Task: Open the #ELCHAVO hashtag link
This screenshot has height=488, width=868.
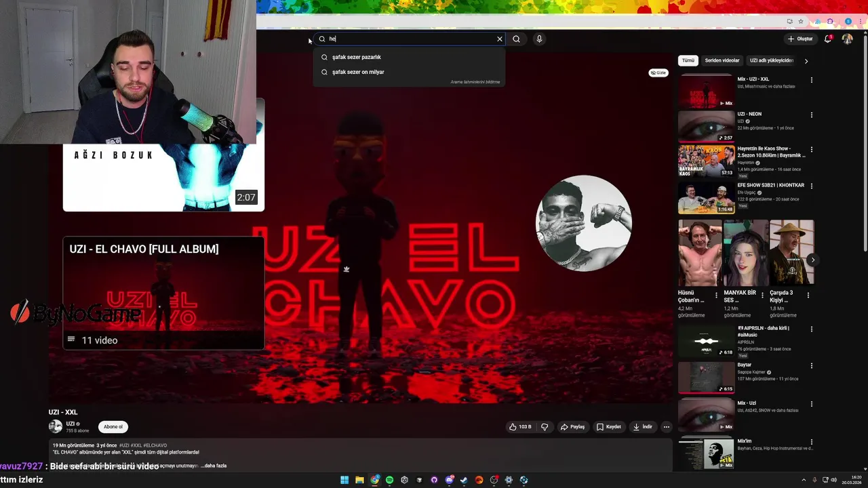Action: click(155, 445)
